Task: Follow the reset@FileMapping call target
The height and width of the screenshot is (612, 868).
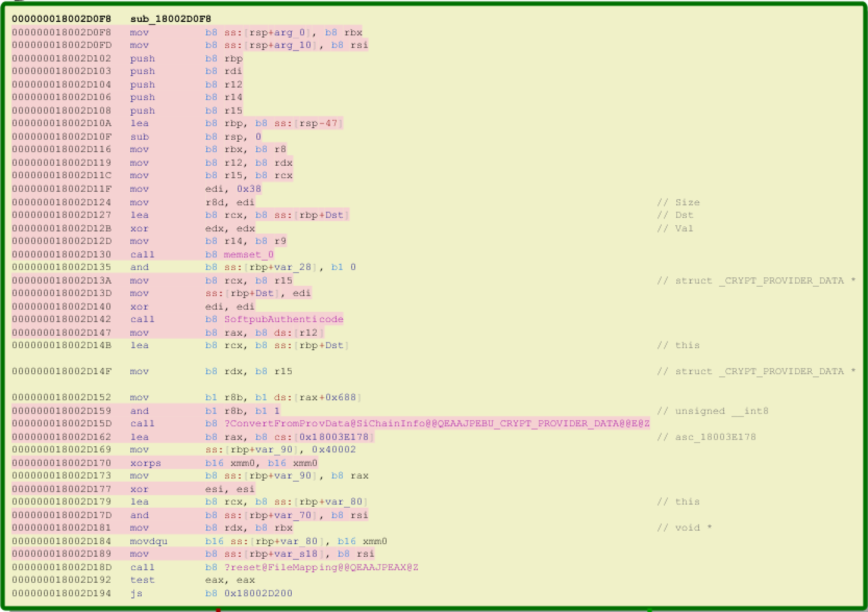Action: [321, 567]
